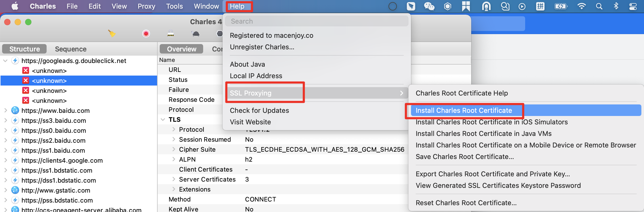Expand the Cipher Suite row
The image size is (644, 212).
[174, 149]
